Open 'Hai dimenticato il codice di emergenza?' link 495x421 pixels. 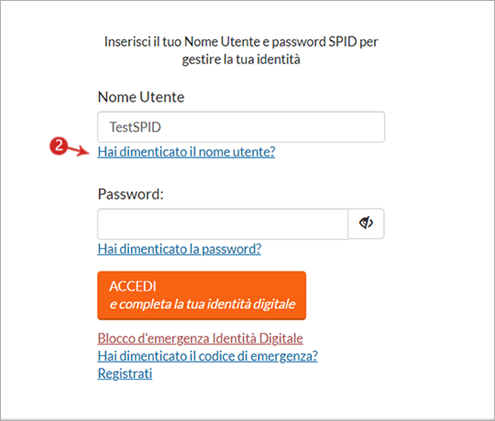208,356
